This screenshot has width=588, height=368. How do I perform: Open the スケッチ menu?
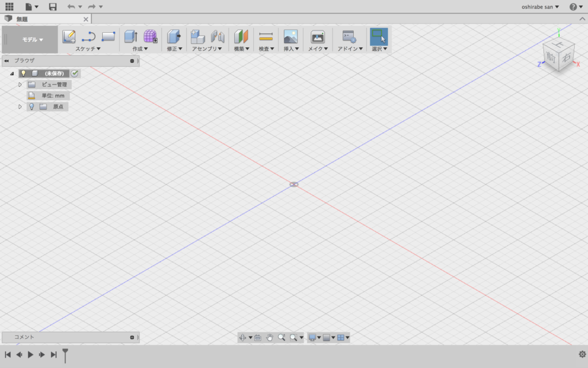tap(88, 49)
